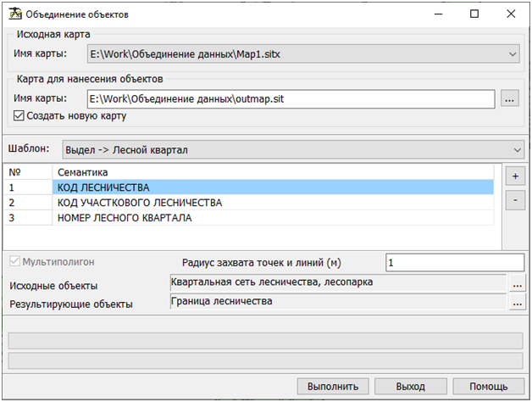Toggle 'Создать новую карту' checkbox
This screenshot has height=402, width=532.
click(19, 115)
